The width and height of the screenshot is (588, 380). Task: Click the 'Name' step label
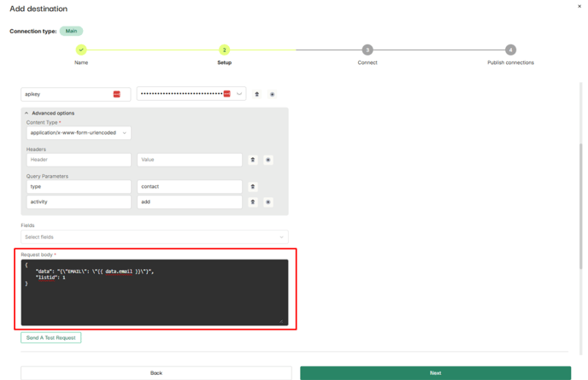81,62
